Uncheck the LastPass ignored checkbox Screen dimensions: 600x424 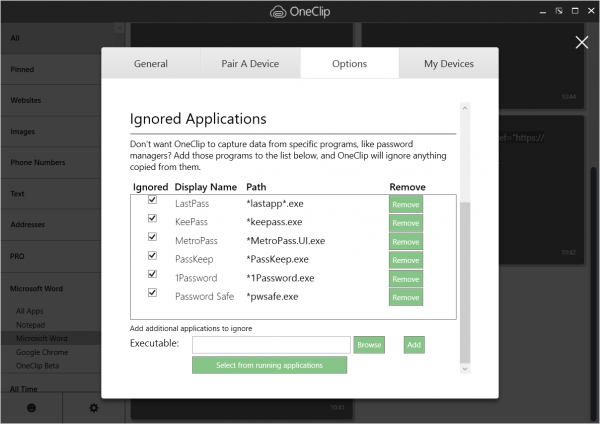[x=152, y=200]
